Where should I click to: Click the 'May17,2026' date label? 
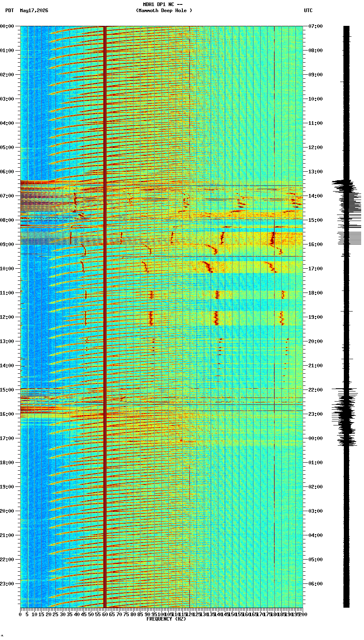click(x=34, y=11)
